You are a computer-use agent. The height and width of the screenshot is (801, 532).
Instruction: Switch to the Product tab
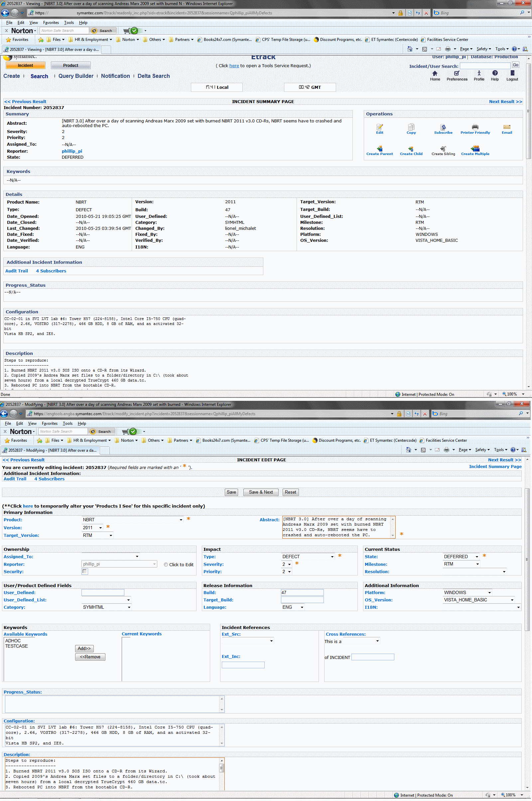point(70,66)
